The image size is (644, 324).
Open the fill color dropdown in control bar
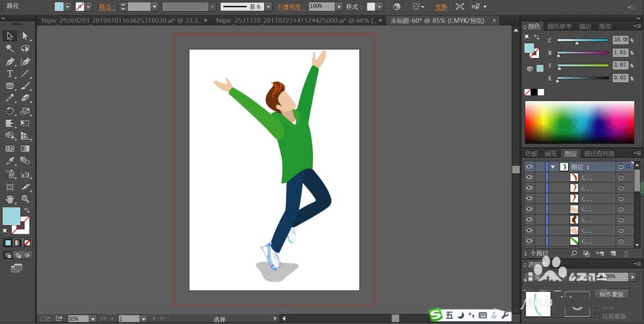(x=69, y=6)
